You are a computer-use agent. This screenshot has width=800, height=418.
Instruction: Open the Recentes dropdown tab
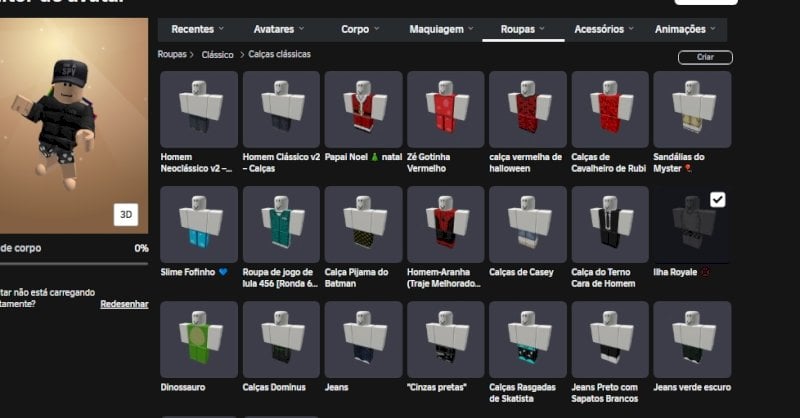click(x=197, y=30)
